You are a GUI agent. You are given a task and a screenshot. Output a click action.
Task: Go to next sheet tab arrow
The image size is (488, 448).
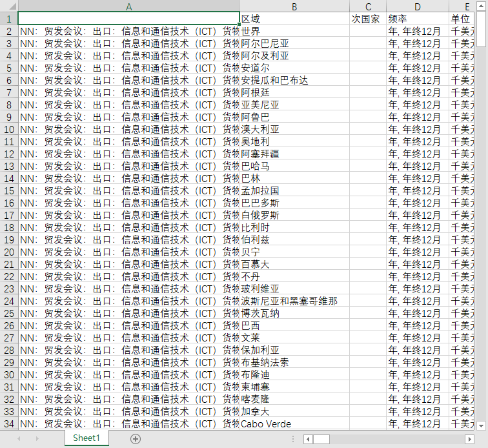tap(37, 439)
